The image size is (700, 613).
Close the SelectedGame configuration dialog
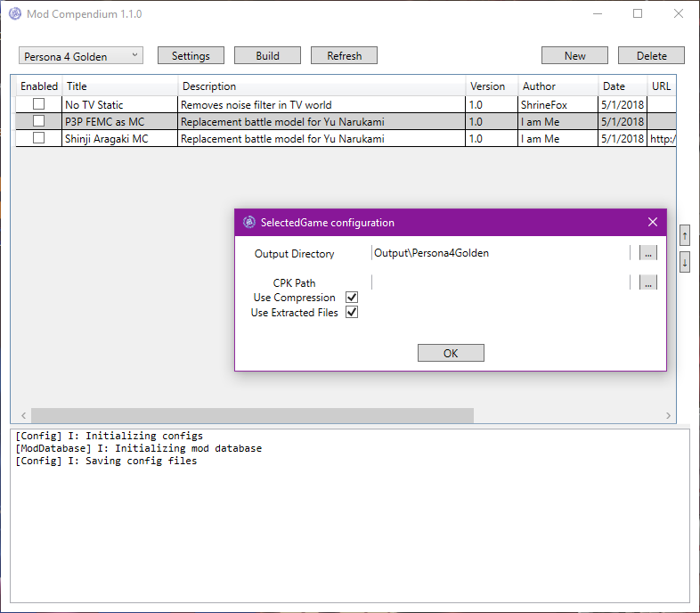(652, 222)
